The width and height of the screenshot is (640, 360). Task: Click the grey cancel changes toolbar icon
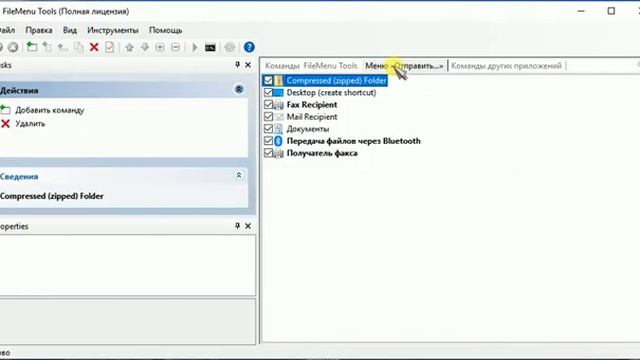pos(13,47)
